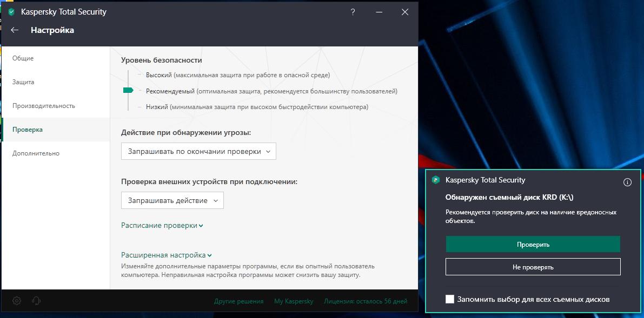644x318 pixels.
Task: Select the Проверка settings tab
Action: click(56, 130)
